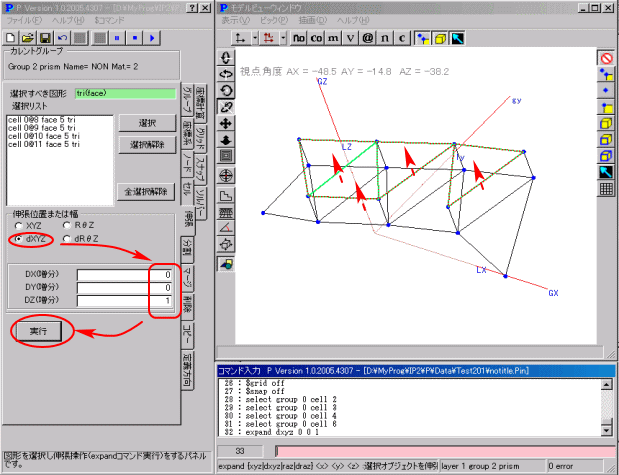Viewport: 619px width, 475px height.
Task: Toggle the 'm' label display button
Action: (x=333, y=38)
